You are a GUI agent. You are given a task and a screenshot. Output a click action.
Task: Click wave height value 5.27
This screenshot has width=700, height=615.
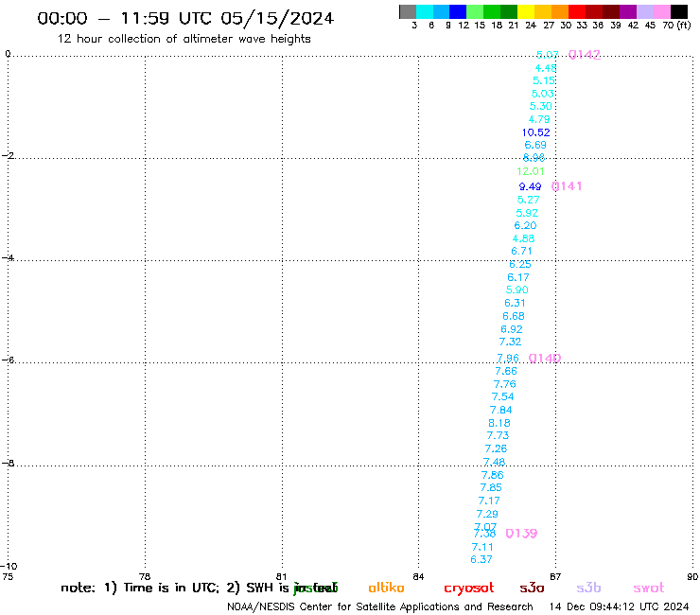[x=528, y=200]
